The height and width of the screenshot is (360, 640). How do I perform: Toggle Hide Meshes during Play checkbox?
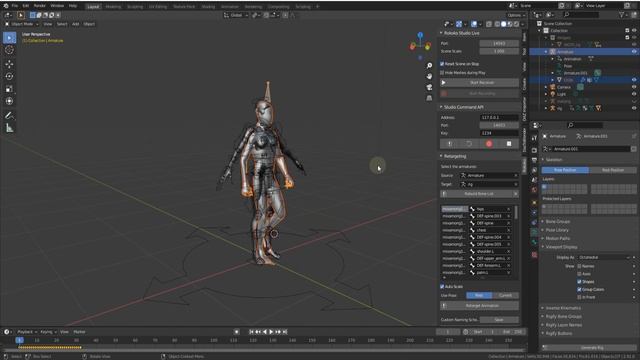coord(442,73)
